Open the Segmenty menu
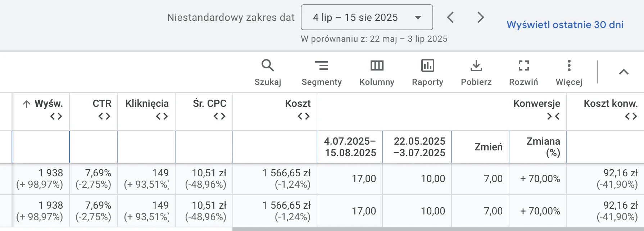This screenshot has width=644, height=231. (x=321, y=72)
